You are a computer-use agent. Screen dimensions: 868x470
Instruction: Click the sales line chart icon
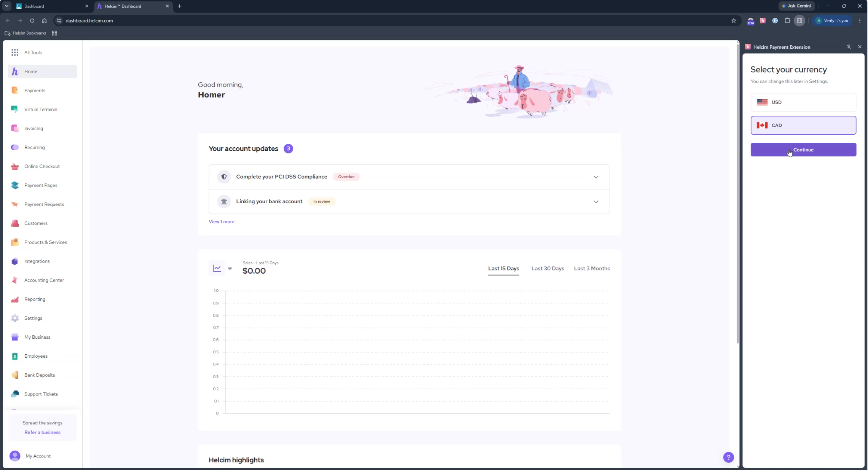tap(217, 268)
